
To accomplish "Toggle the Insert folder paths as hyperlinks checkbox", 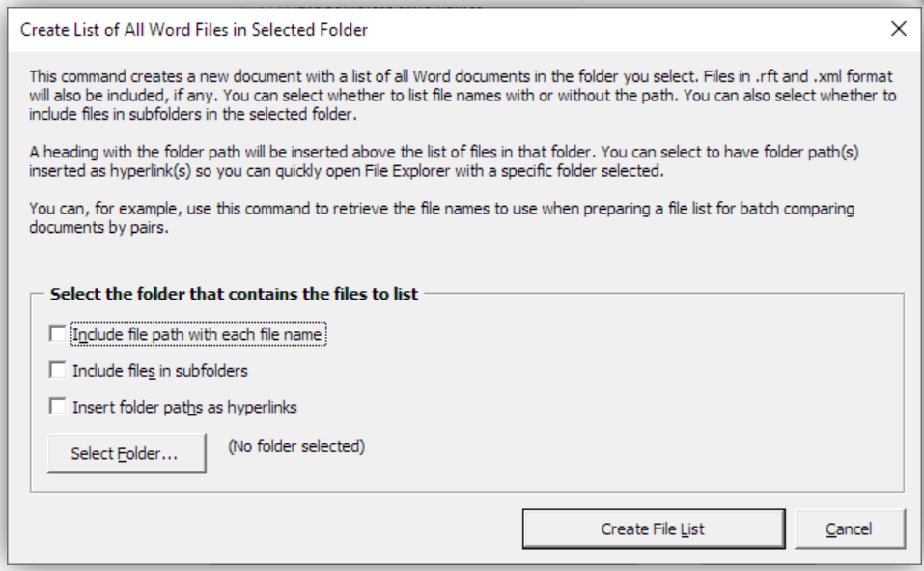I will tap(57, 407).
